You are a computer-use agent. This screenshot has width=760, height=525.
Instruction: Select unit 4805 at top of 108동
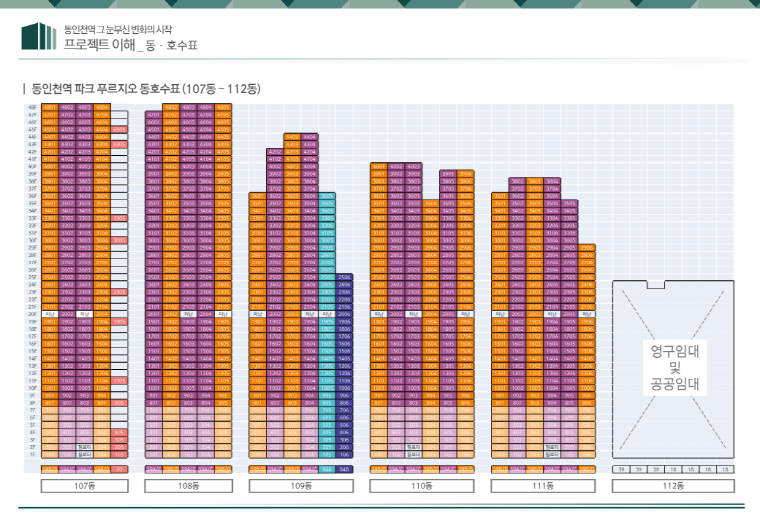(x=223, y=106)
